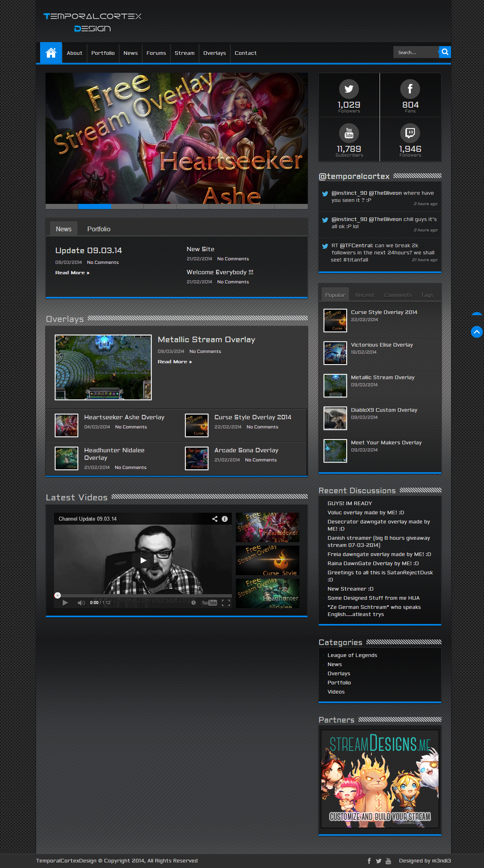Select the Headhunter Nidalee video thumbnail
This screenshot has height=868, width=484.
coord(268,593)
